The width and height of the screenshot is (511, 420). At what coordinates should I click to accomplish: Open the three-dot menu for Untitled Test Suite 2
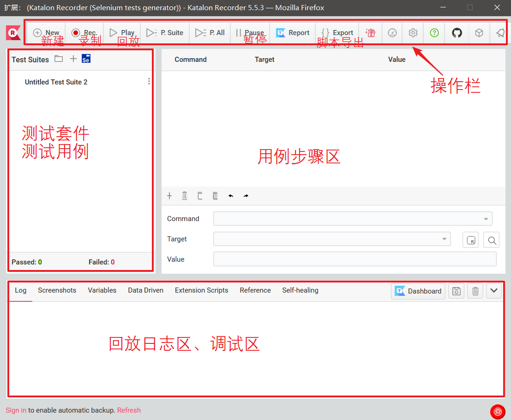pos(149,81)
